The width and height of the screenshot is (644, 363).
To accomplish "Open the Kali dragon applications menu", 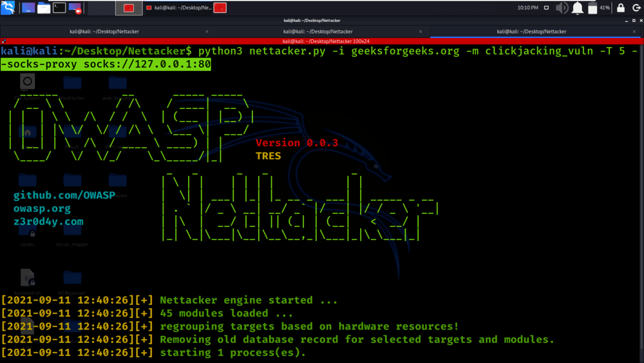I will pyautogui.click(x=8, y=7).
